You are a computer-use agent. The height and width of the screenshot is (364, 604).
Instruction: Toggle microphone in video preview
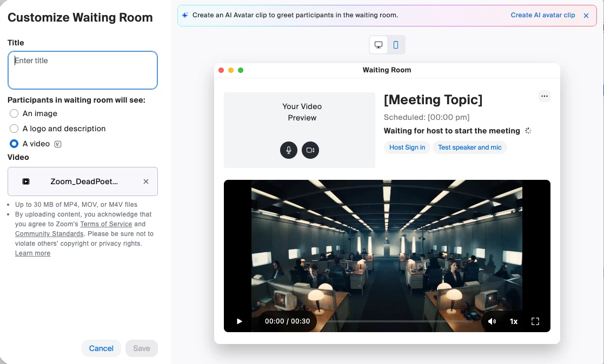(x=289, y=150)
